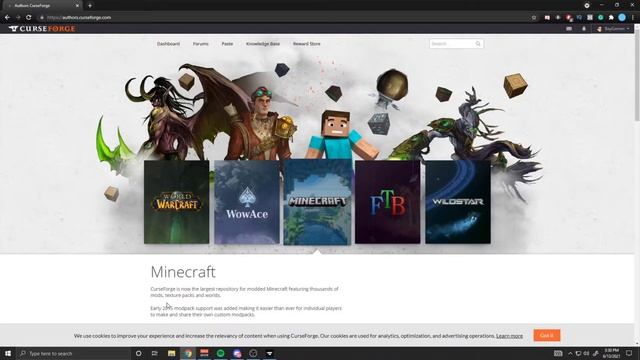Open the Reward Store menu item

307,44
